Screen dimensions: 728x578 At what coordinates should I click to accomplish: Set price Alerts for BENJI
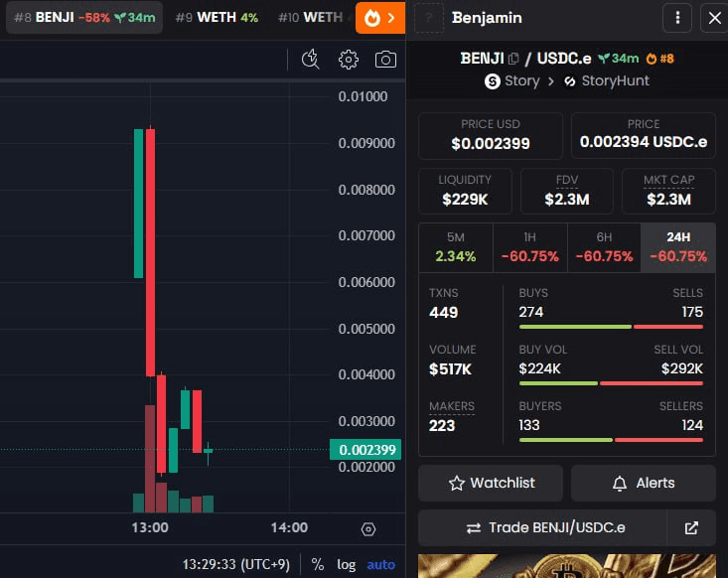(643, 484)
